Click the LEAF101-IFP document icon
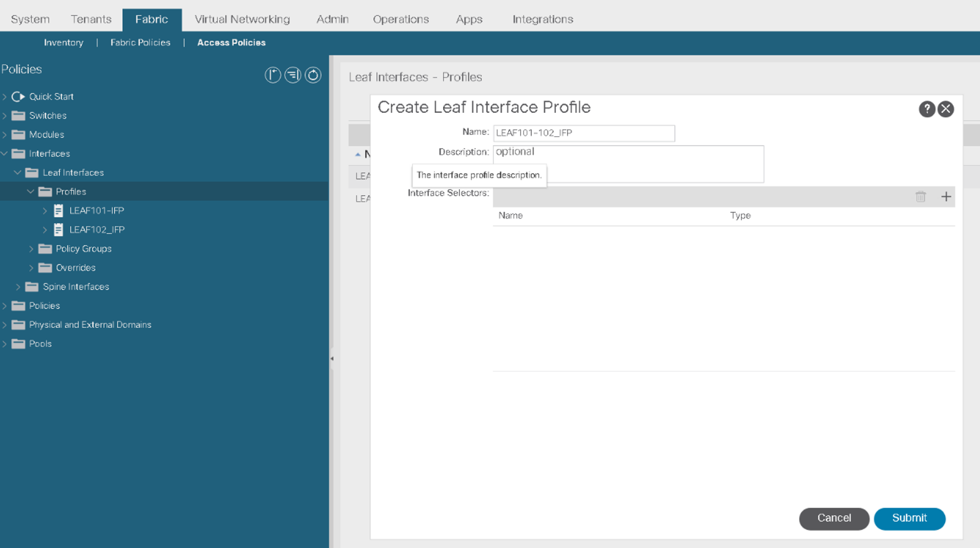Screen dimensions: 980x548 58,210
